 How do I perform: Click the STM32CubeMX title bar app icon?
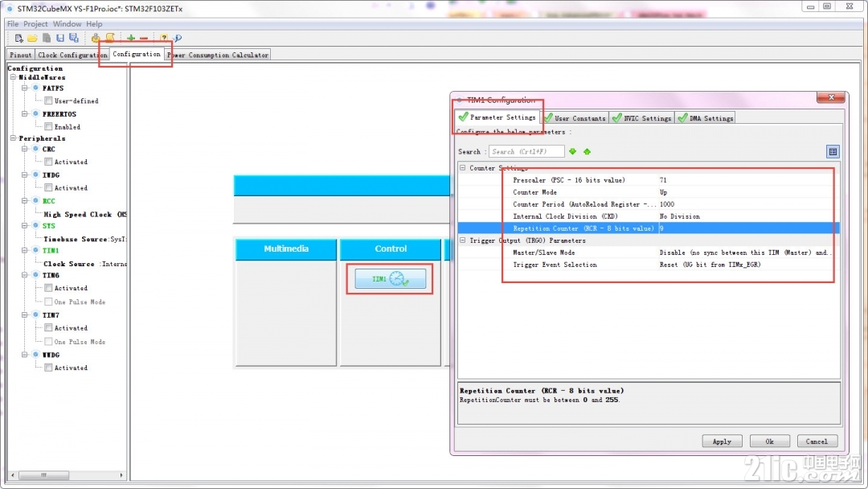point(10,8)
